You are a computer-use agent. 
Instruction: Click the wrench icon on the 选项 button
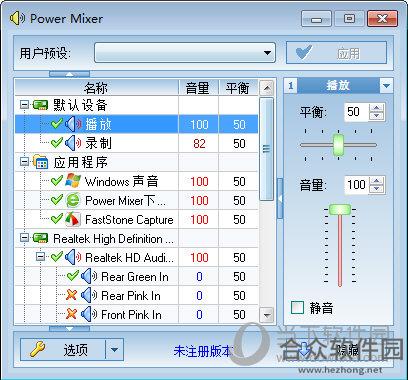click(37, 350)
